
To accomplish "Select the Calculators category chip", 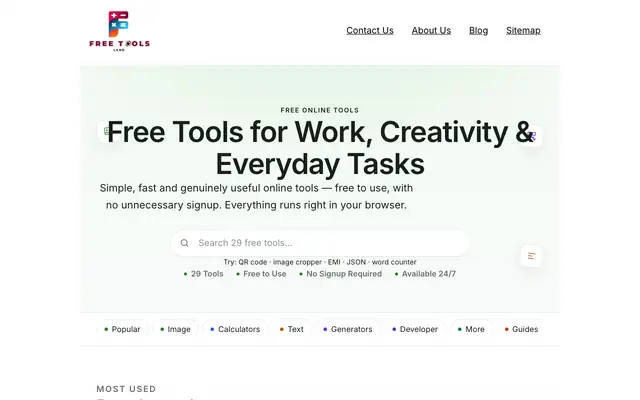I will (235, 329).
